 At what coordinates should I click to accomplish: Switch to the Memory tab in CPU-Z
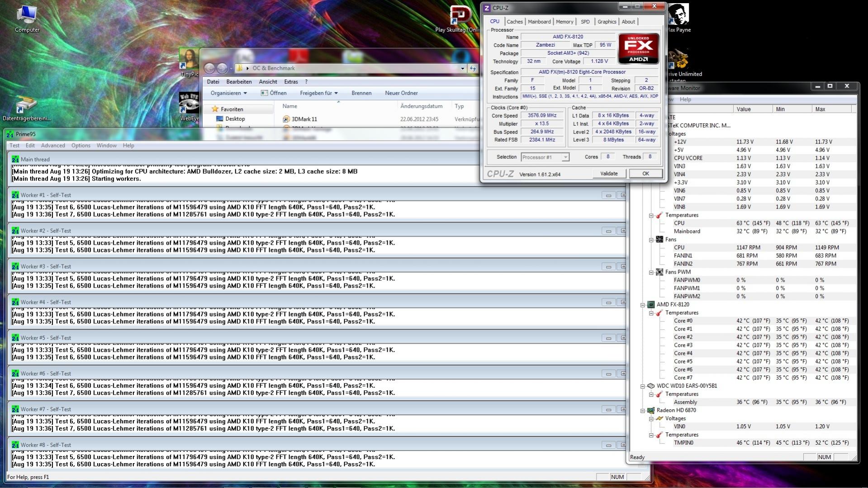[x=564, y=22]
